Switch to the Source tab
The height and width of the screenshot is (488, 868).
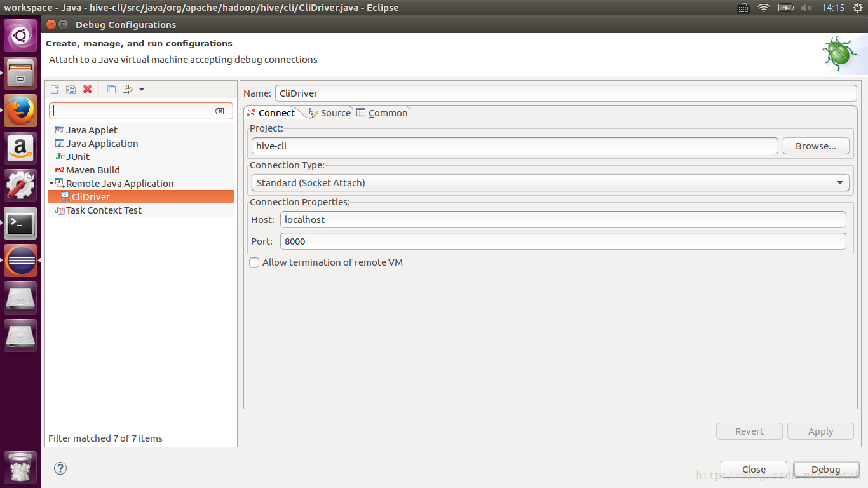[x=329, y=112]
